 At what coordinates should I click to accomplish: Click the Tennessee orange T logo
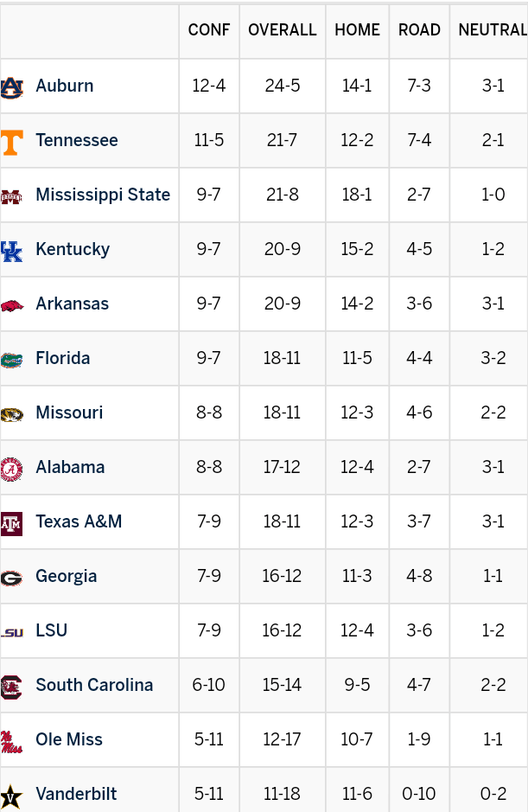point(12,141)
